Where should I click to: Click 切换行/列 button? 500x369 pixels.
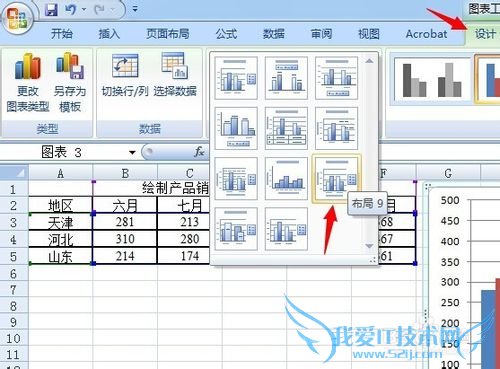[125, 75]
